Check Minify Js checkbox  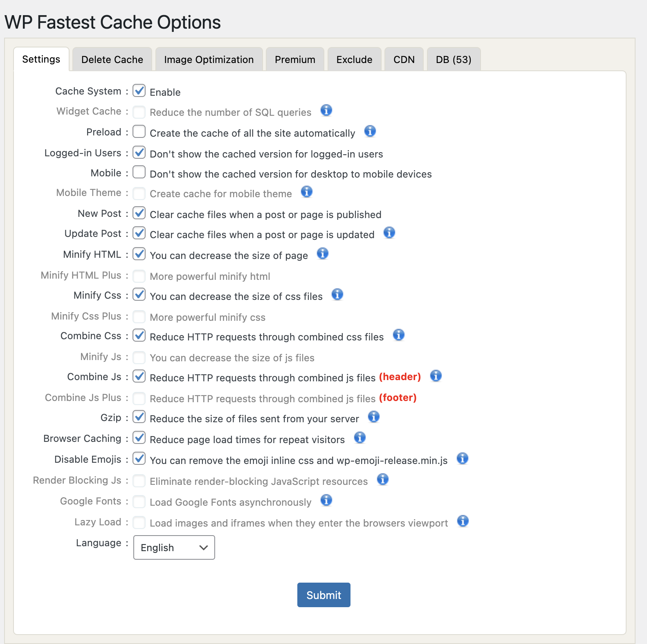[x=139, y=357]
